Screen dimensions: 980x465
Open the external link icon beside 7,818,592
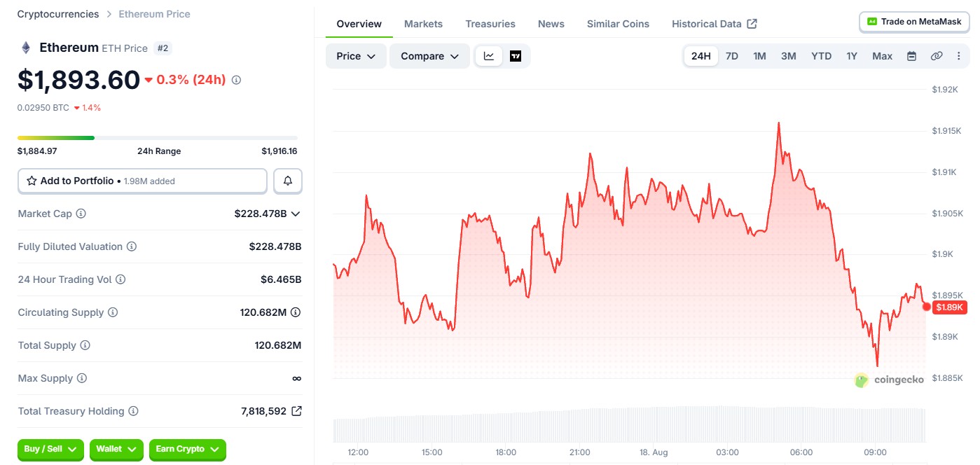[296, 411]
